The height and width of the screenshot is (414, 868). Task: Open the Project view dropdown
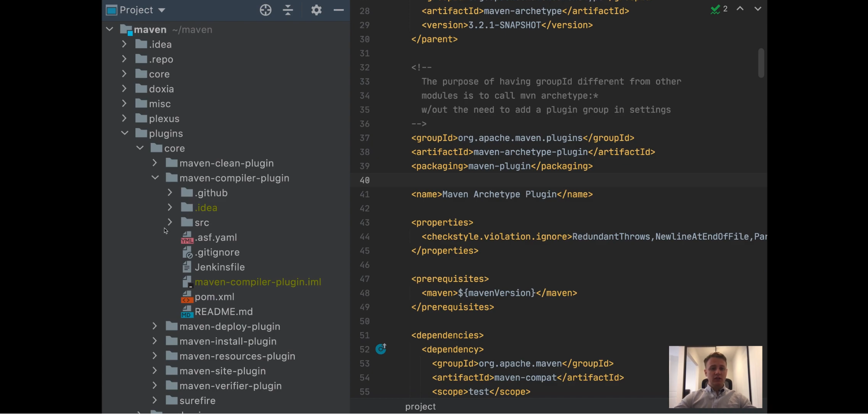point(136,10)
